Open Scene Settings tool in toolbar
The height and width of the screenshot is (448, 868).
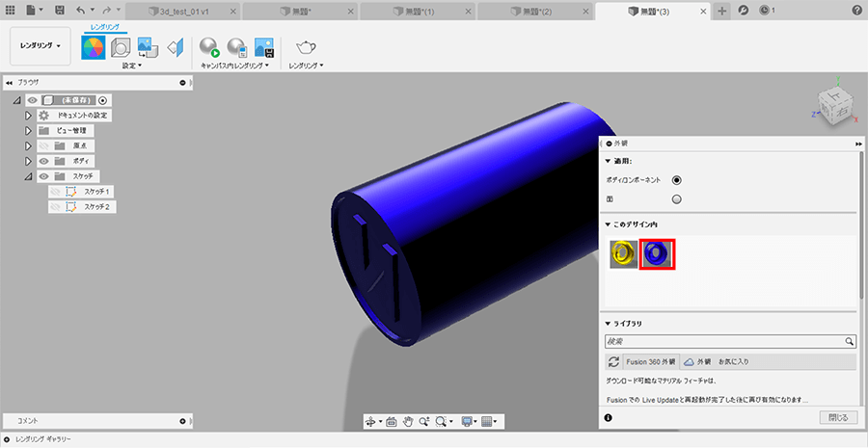point(121,46)
